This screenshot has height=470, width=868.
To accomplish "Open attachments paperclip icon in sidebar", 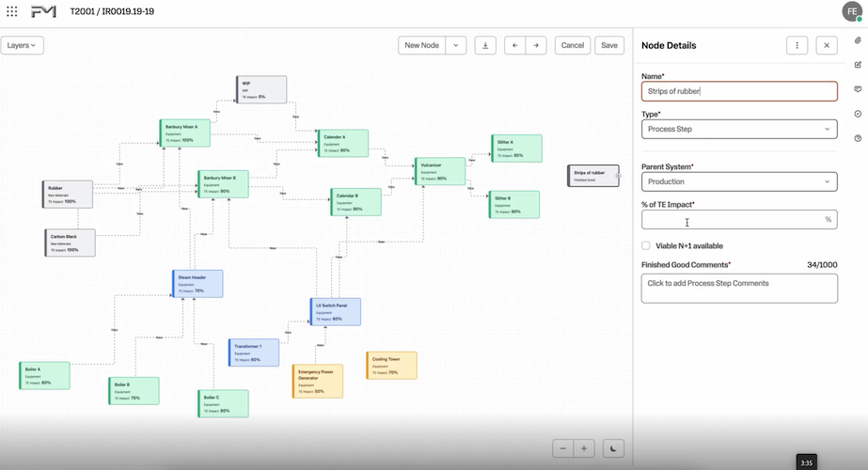I will click(x=858, y=41).
